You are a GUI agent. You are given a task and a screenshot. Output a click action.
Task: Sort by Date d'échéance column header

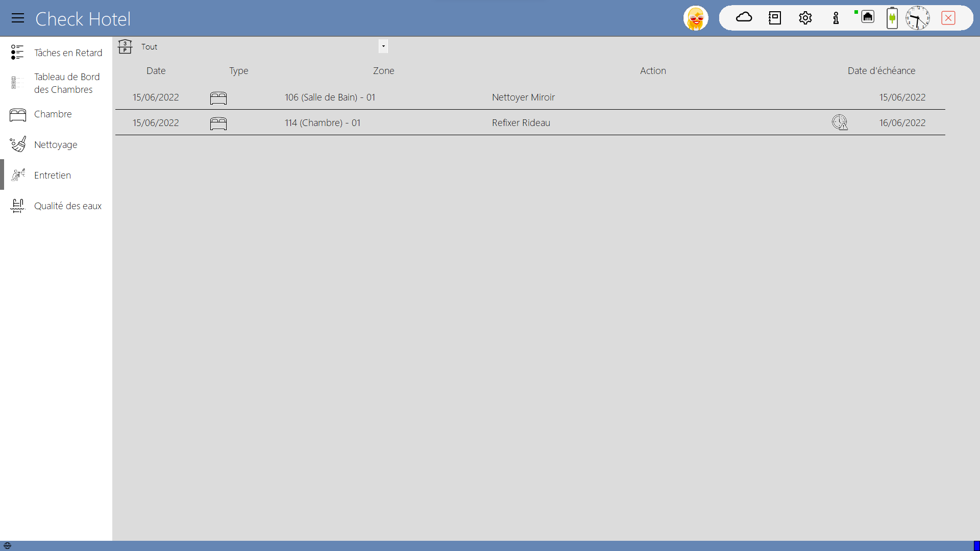click(881, 70)
